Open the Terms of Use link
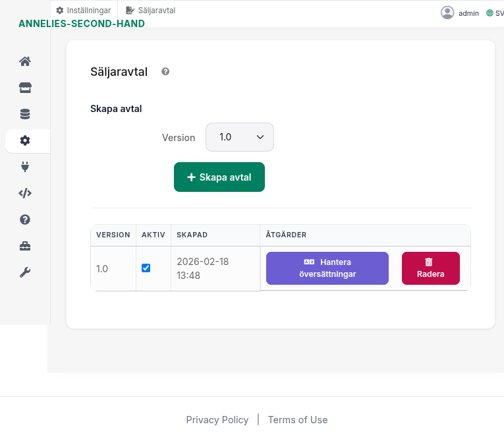 coord(298,419)
